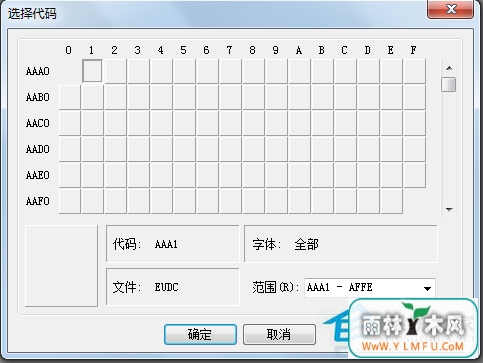
Task: Select cell in row AAE0 column F
Action: 414,175
